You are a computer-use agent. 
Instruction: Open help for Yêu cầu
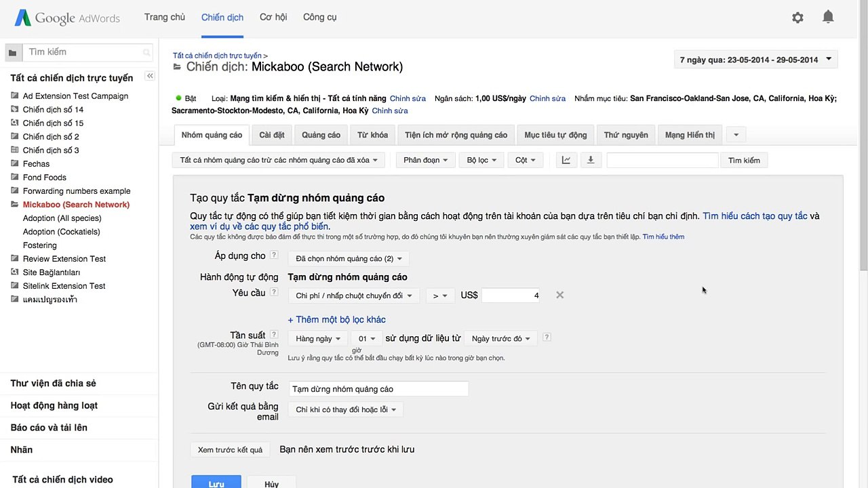click(274, 291)
